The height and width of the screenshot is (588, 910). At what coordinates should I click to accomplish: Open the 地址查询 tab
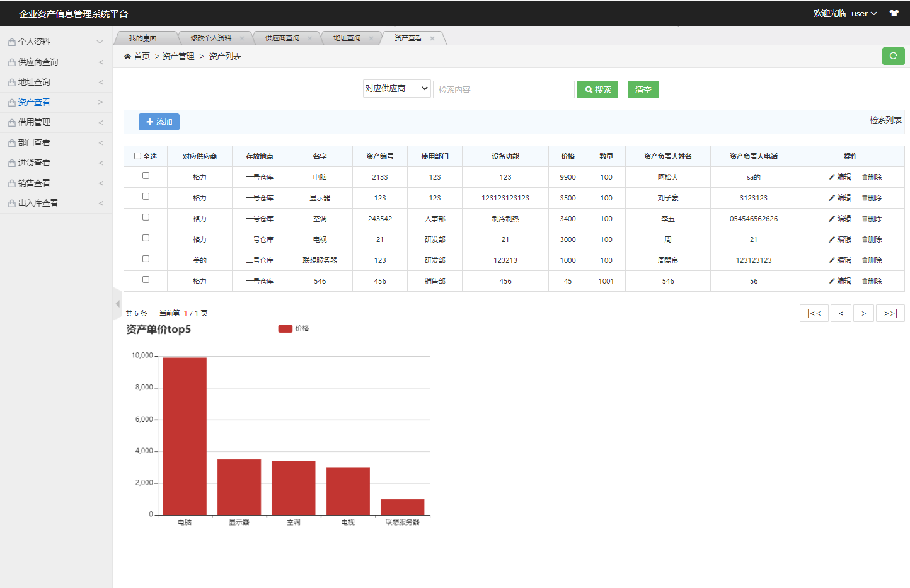click(x=347, y=38)
